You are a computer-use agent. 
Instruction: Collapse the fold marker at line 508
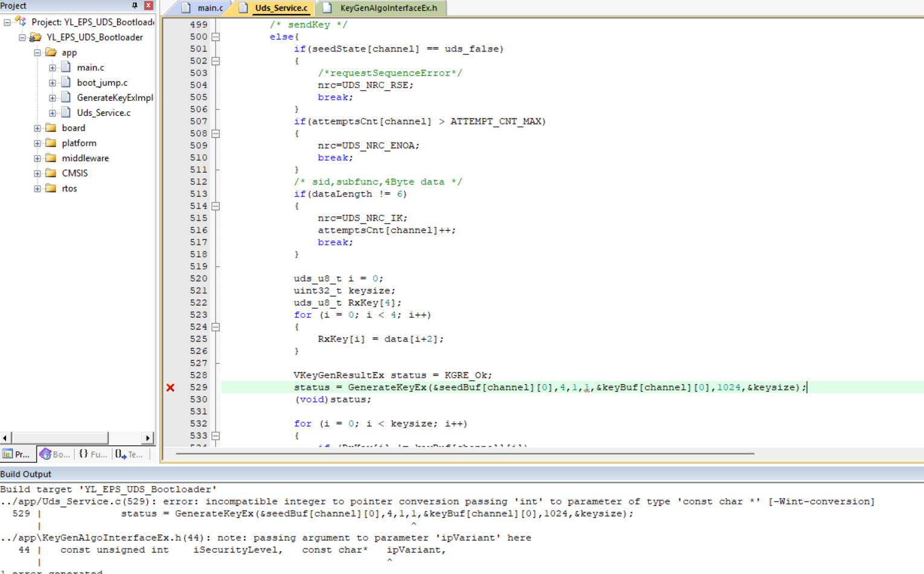click(215, 133)
